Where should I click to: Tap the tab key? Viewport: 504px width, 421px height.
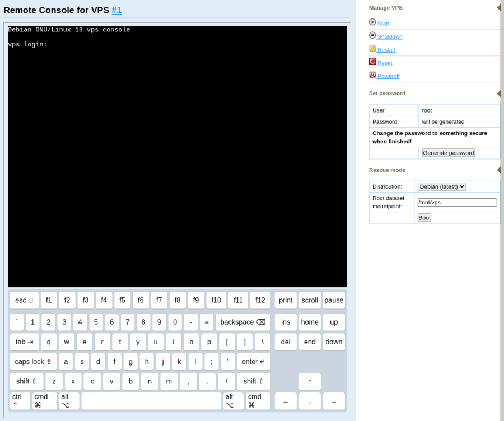click(x=25, y=342)
